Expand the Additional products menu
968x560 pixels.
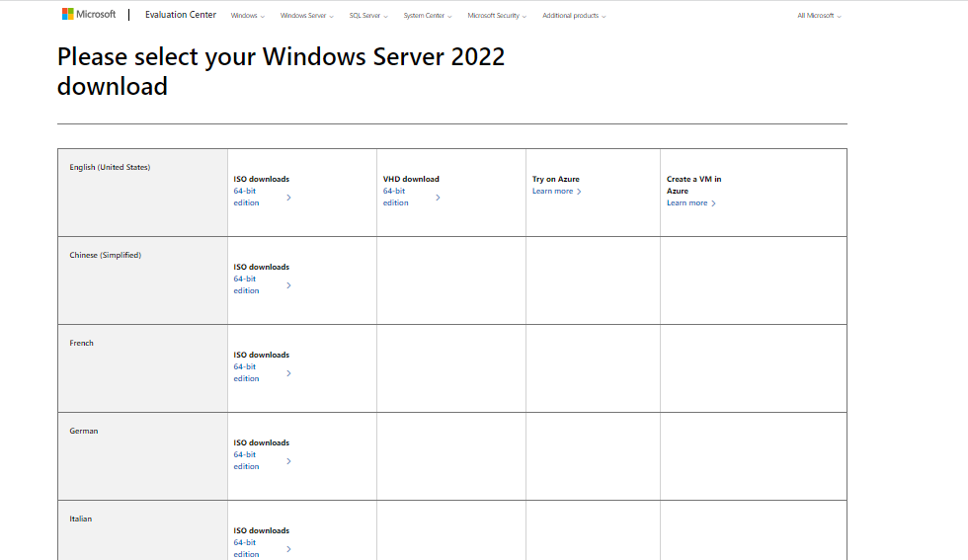click(x=574, y=16)
